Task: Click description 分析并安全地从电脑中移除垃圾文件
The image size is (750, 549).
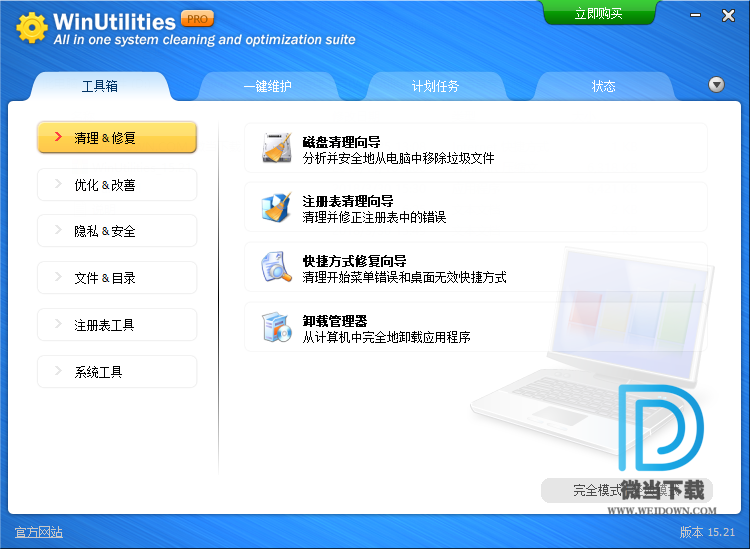Action: tap(398, 158)
